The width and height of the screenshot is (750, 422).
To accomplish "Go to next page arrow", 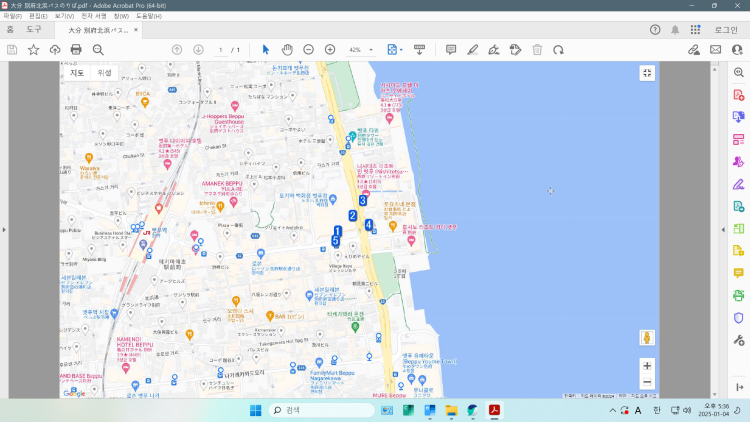I will point(199,50).
